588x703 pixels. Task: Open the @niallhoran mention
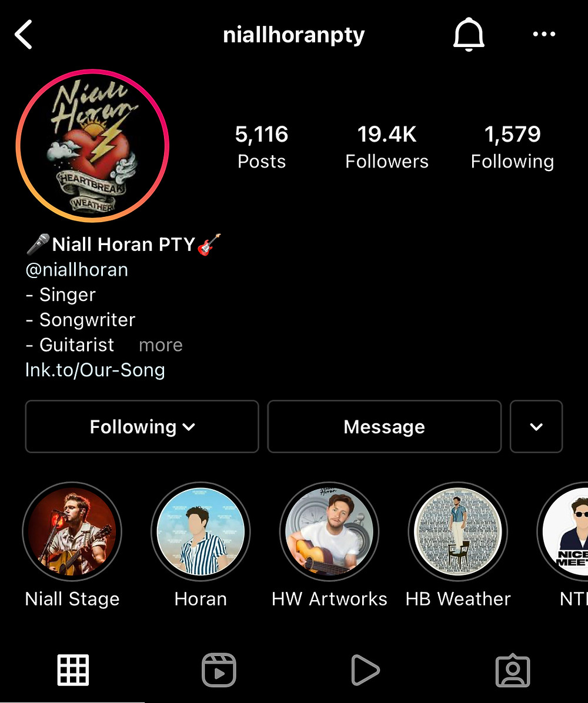(x=76, y=270)
